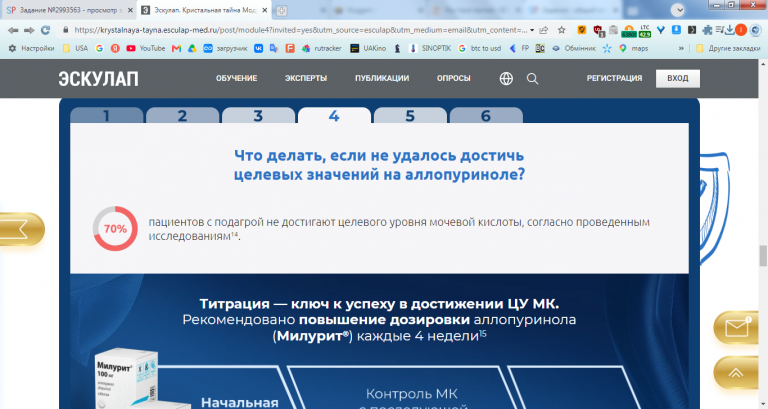The image size is (768, 409).
Task: Click the РЕГИСТРАЦИЯ link
Action: click(x=614, y=78)
